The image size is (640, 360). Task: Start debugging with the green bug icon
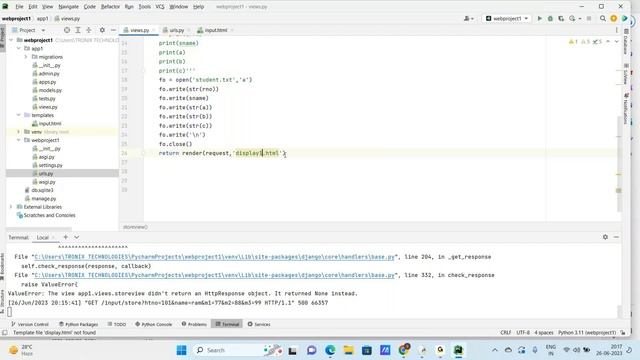550,18
